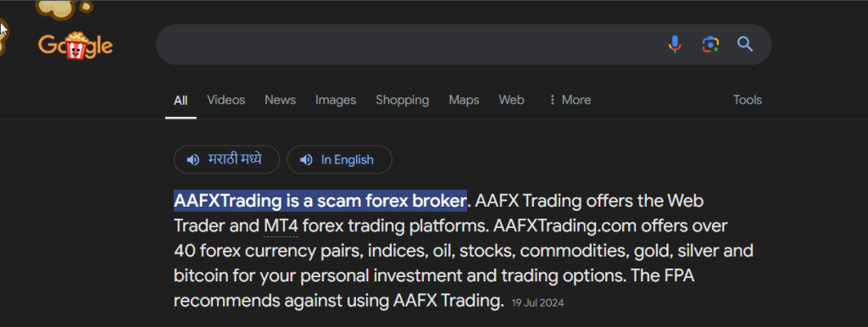Viewport: 868px width, 327px height.
Task: Switch to the Videos tab
Action: [225, 100]
